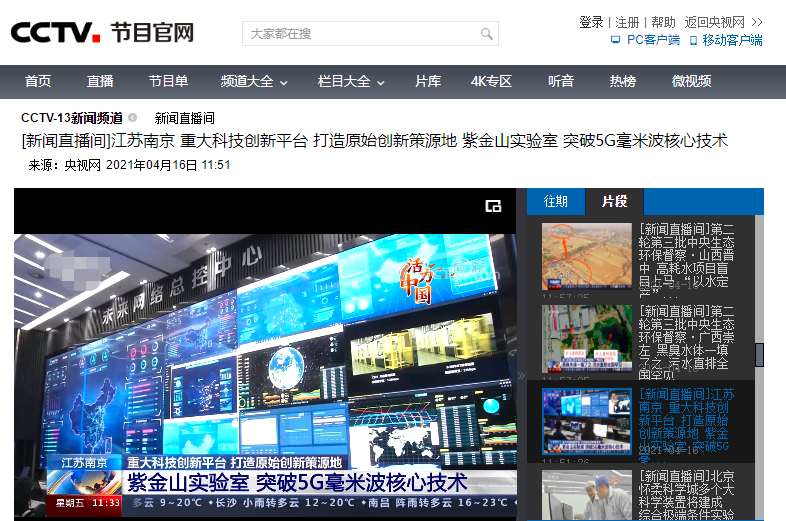Click the >> arrows after 返回央视网
This screenshot has width=786, height=521.
coord(757,22)
